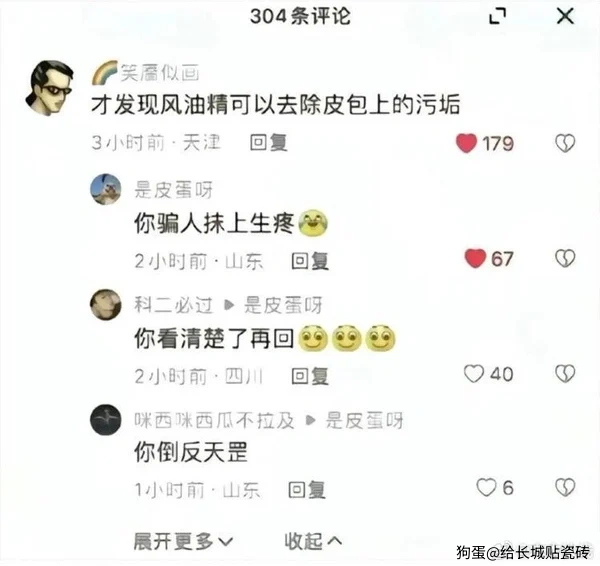Reply to the Sichuan comment
The image size is (600, 566).
tap(310, 376)
